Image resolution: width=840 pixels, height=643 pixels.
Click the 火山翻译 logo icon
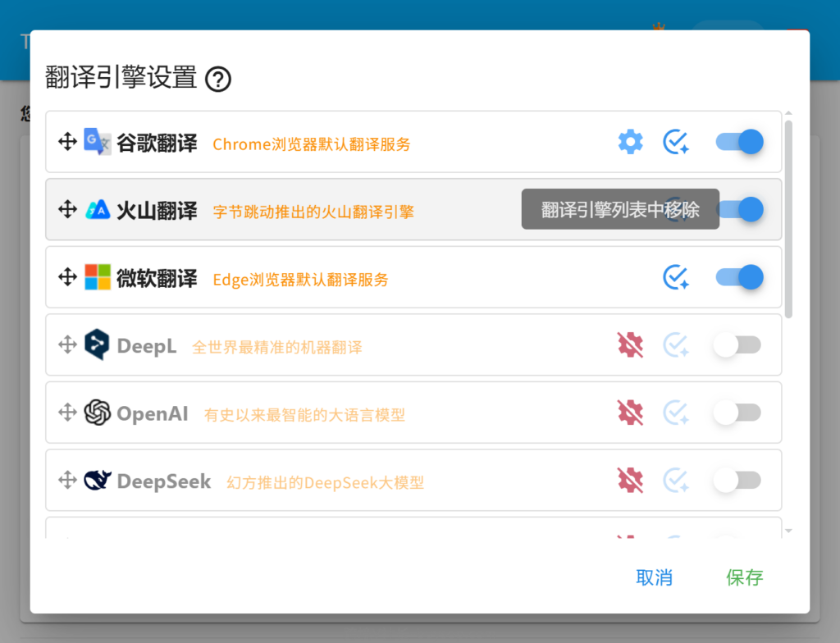(x=98, y=209)
